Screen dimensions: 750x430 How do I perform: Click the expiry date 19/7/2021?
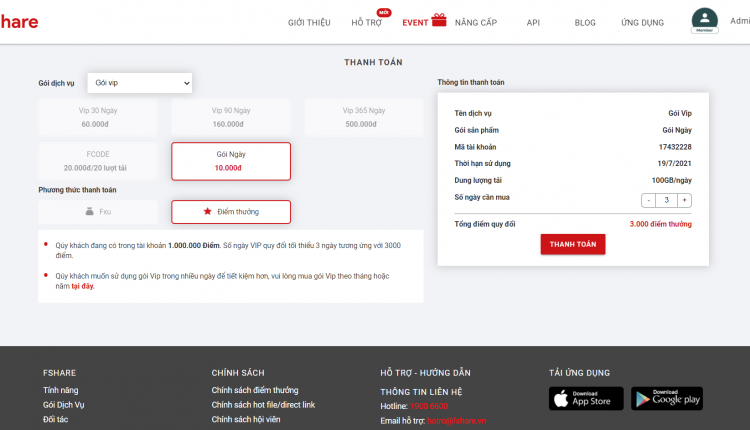click(674, 164)
